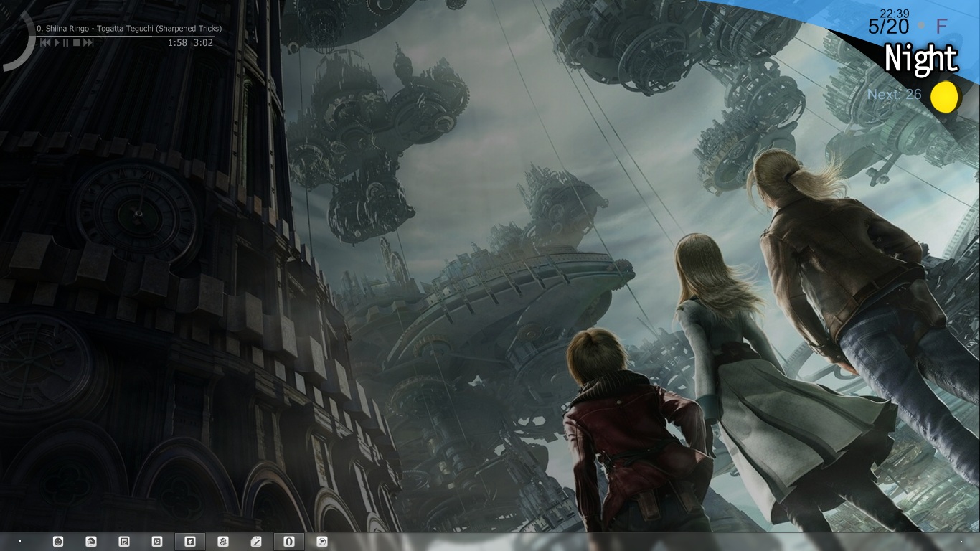The height and width of the screenshot is (551, 980).
Task: Click the date '5/20'
Action: point(888,27)
